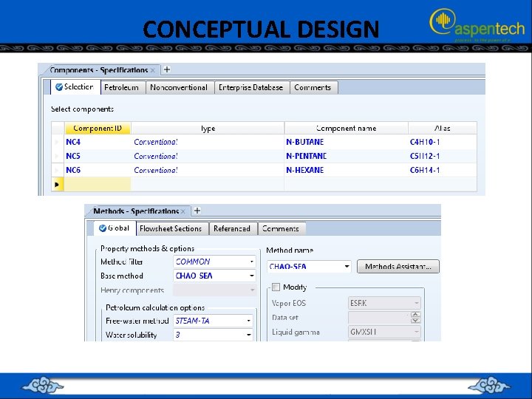This screenshot has height=399, width=532.
Task: Select the Global tab
Action: 115,228
